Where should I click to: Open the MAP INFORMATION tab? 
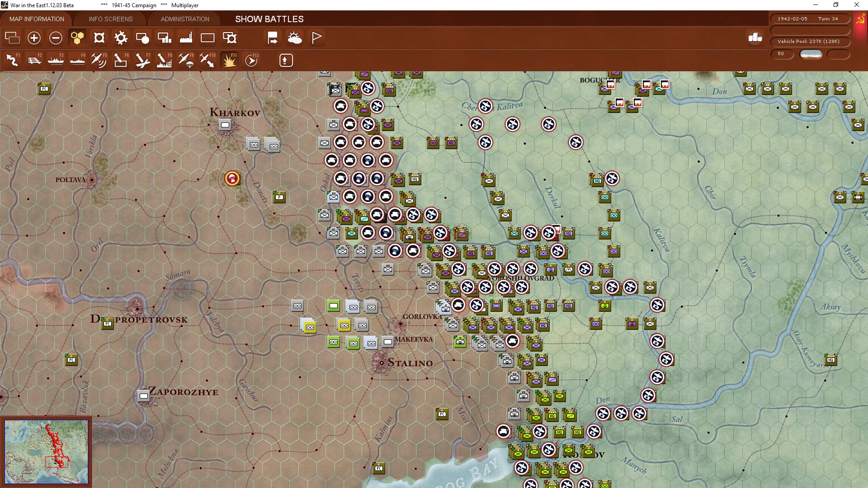tap(37, 19)
